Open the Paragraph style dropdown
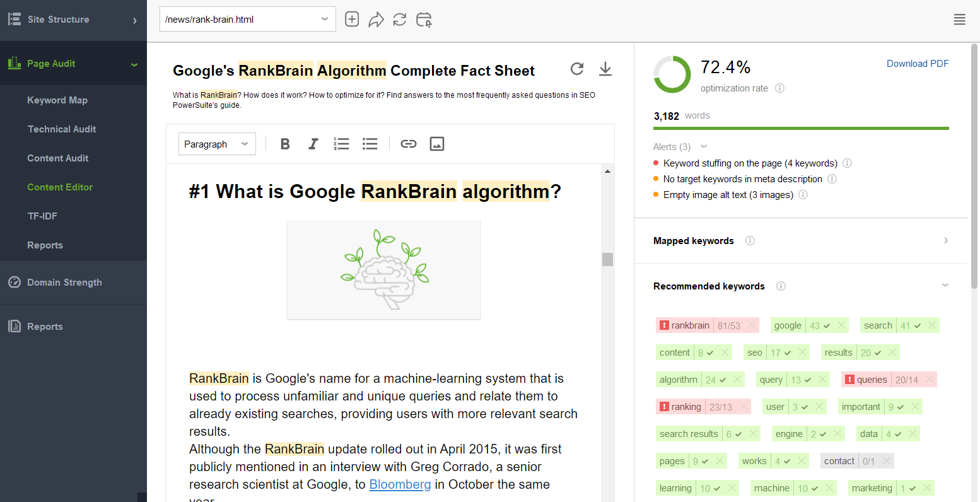The height and width of the screenshot is (502, 980). point(217,144)
